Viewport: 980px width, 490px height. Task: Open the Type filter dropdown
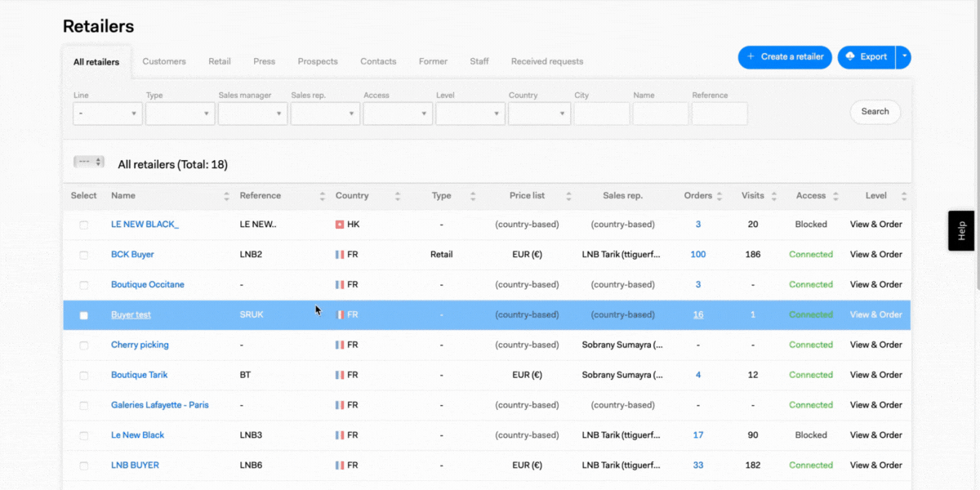tap(180, 114)
